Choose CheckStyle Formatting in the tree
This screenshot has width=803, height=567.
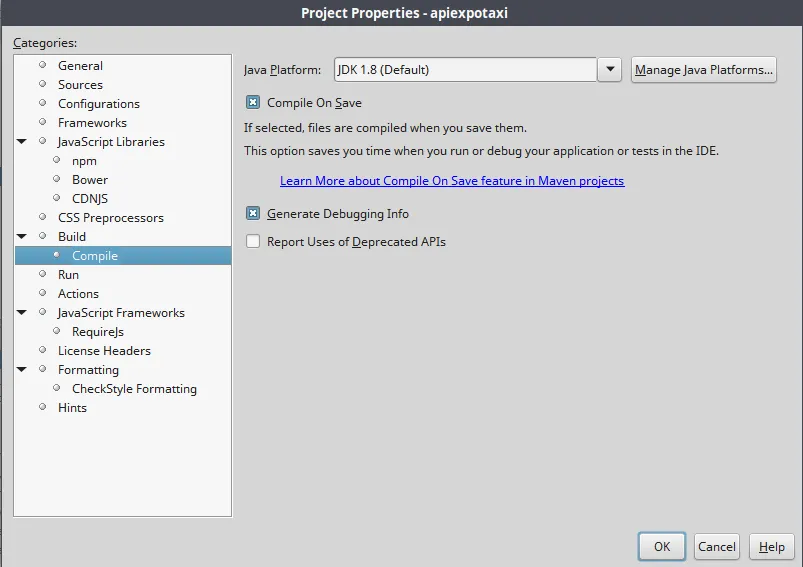coord(134,389)
